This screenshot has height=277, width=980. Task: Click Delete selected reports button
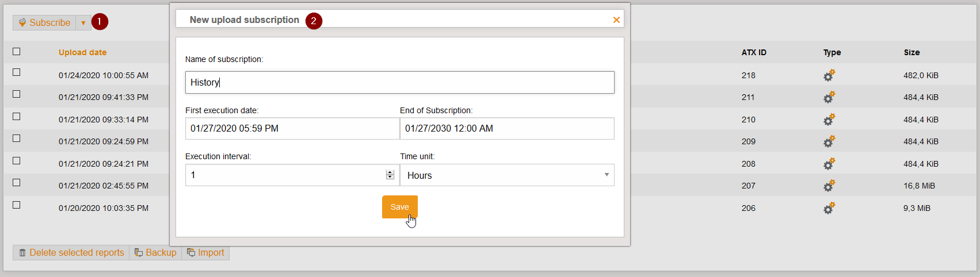pyautogui.click(x=71, y=253)
